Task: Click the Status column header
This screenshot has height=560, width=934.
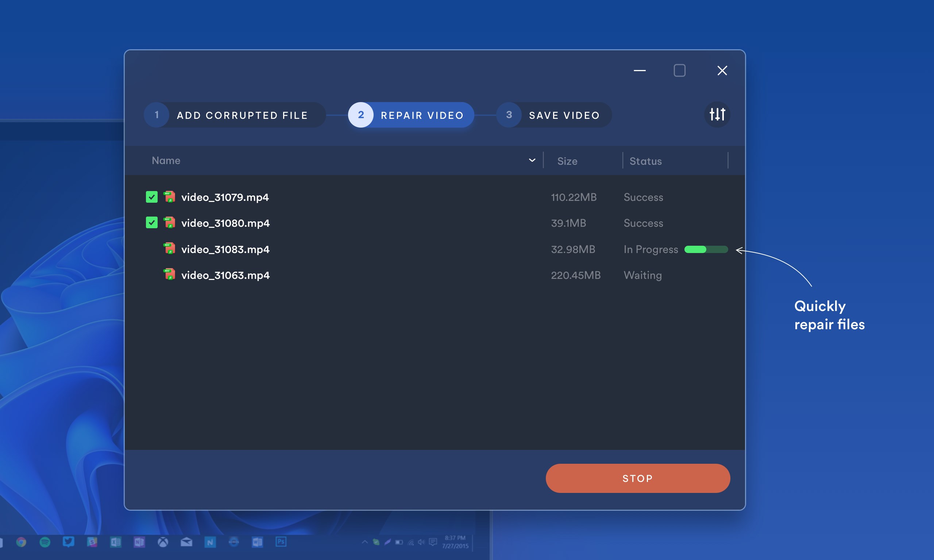Action: (645, 161)
